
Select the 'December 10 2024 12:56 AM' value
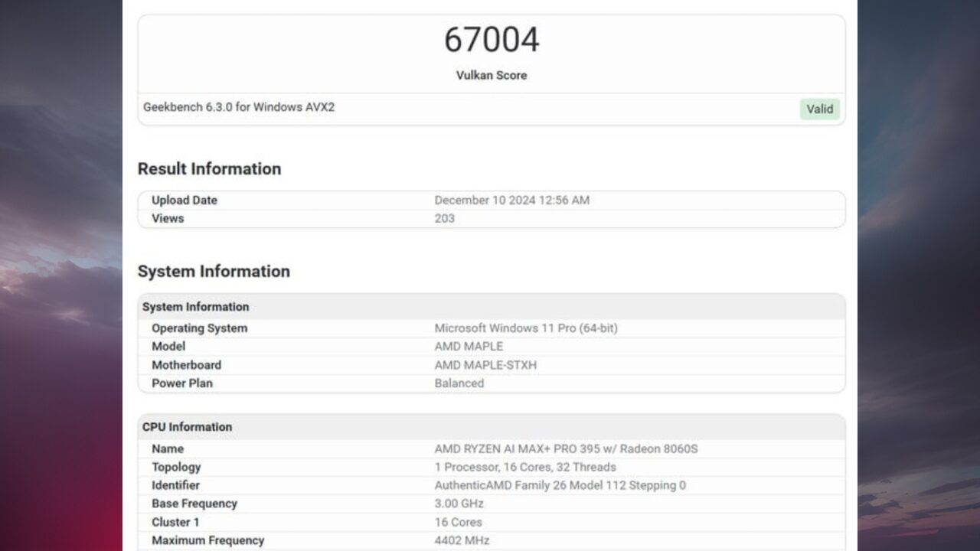[512, 200]
